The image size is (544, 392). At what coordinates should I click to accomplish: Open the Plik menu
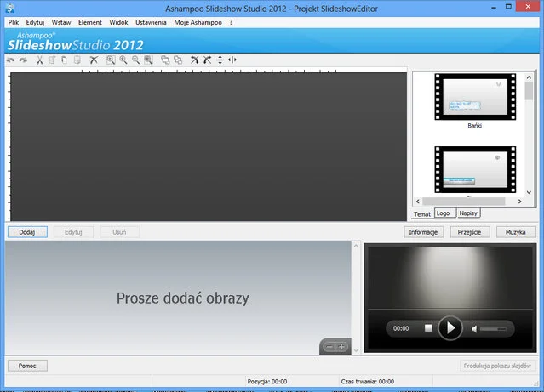point(14,22)
